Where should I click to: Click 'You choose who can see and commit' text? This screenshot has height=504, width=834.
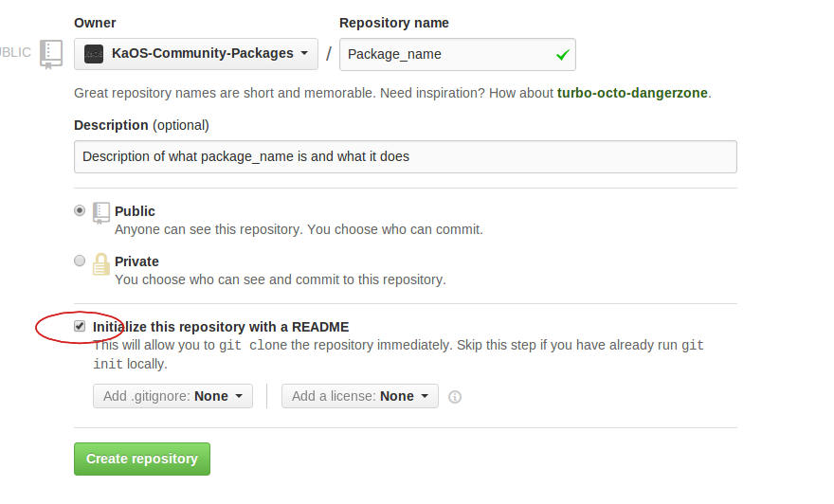point(281,279)
